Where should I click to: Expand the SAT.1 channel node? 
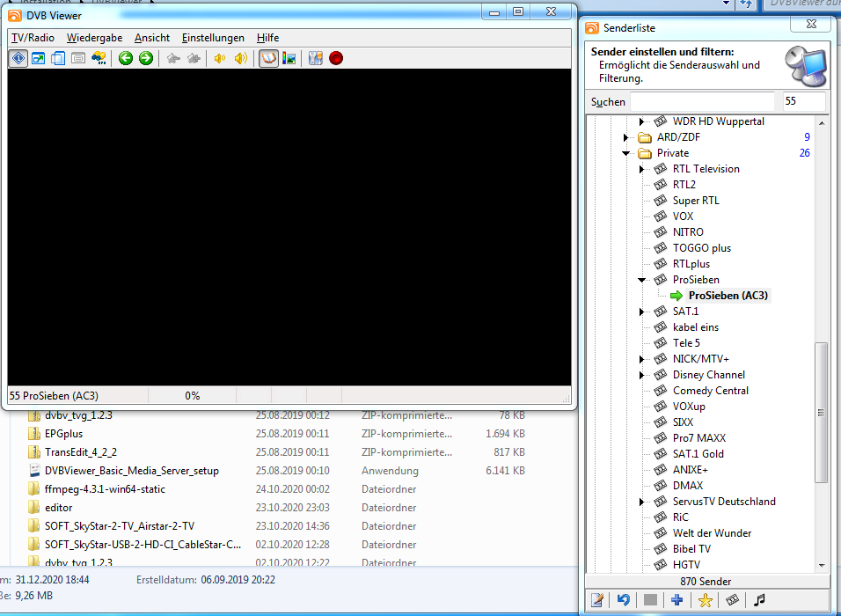click(642, 312)
